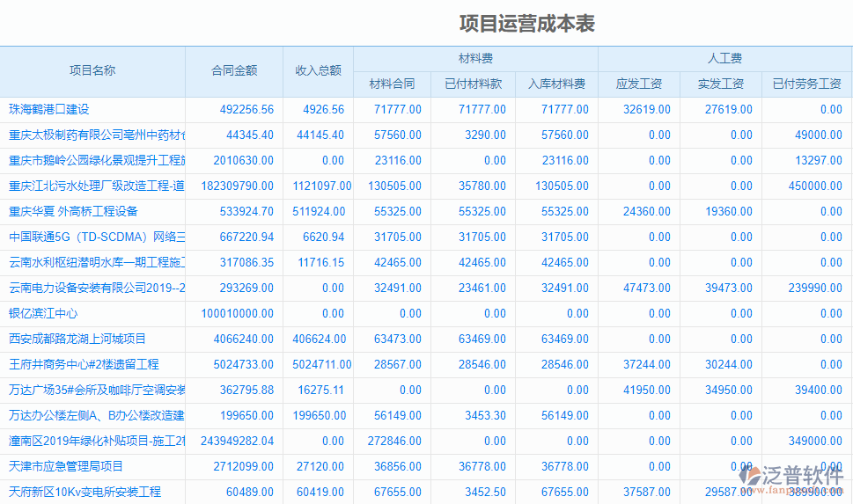The width and height of the screenshot is (853, 504).
Task: Open the 重庆华夏 外高桥工程设备 project
Action: 73,212
